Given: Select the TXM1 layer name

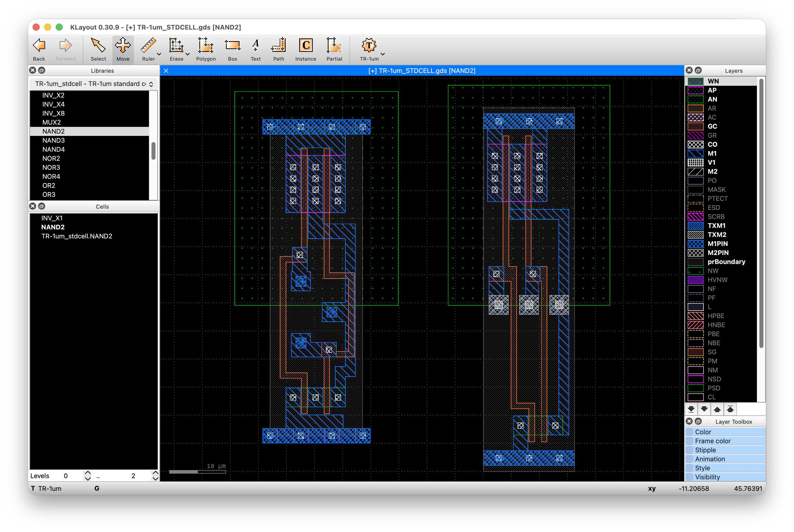Looking at the screenshot, I should pos(716,226).
